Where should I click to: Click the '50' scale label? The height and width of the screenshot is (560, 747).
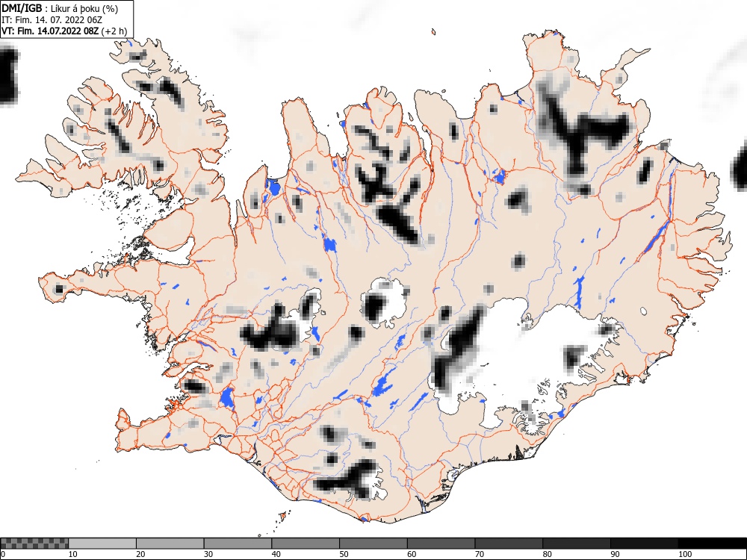coord(344,554)
